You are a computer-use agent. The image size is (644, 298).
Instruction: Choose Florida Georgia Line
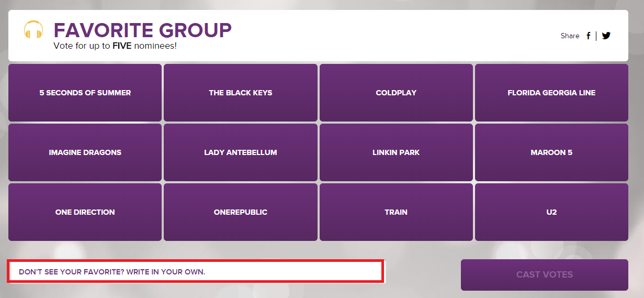(551, 93)
